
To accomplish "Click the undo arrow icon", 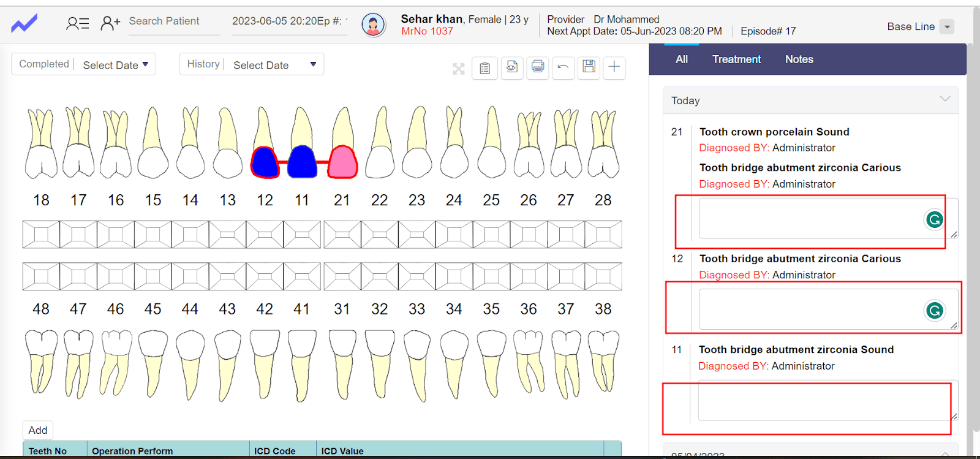I will 563,67.
